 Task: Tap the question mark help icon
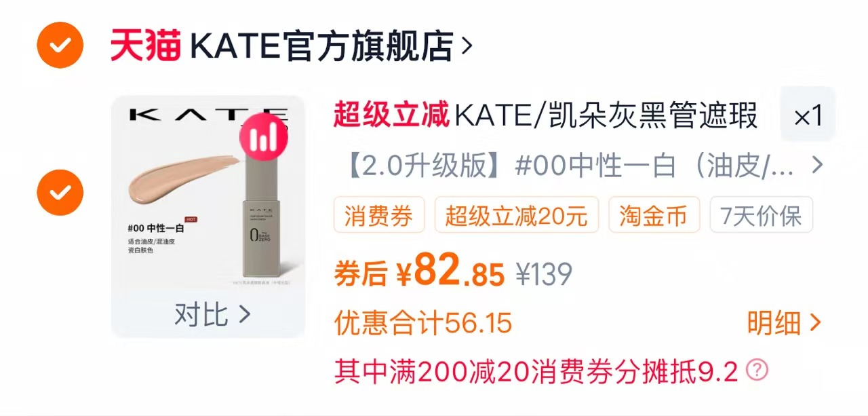coord(757,370)
